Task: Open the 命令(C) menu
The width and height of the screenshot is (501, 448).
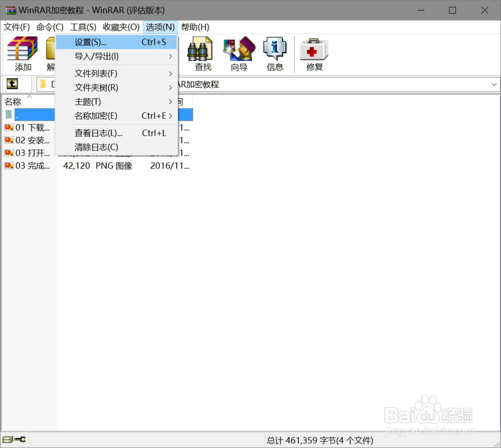Action: pyautogui.click(x=50, y=27)
